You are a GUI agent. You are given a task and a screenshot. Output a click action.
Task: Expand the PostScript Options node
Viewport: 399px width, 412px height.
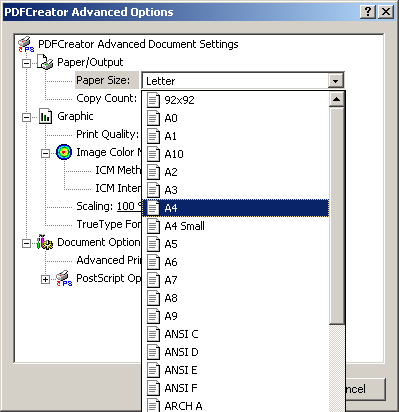pyautogui.click(x=45, y=279)
